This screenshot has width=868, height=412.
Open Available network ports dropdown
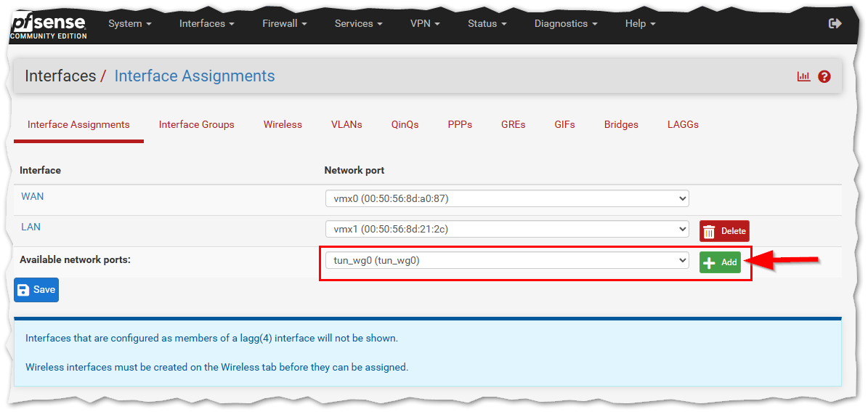(x=506, y=260)
